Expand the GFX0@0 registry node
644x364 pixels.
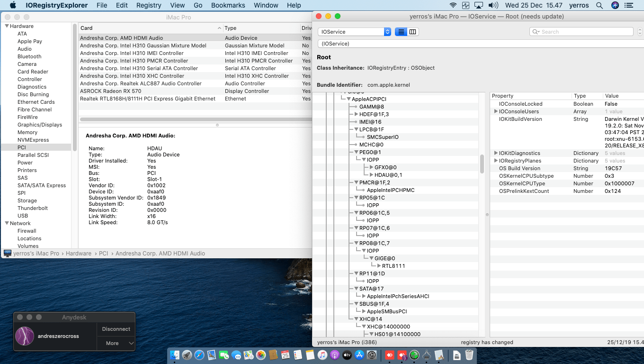pyautogui.click(x=371, y=167)
